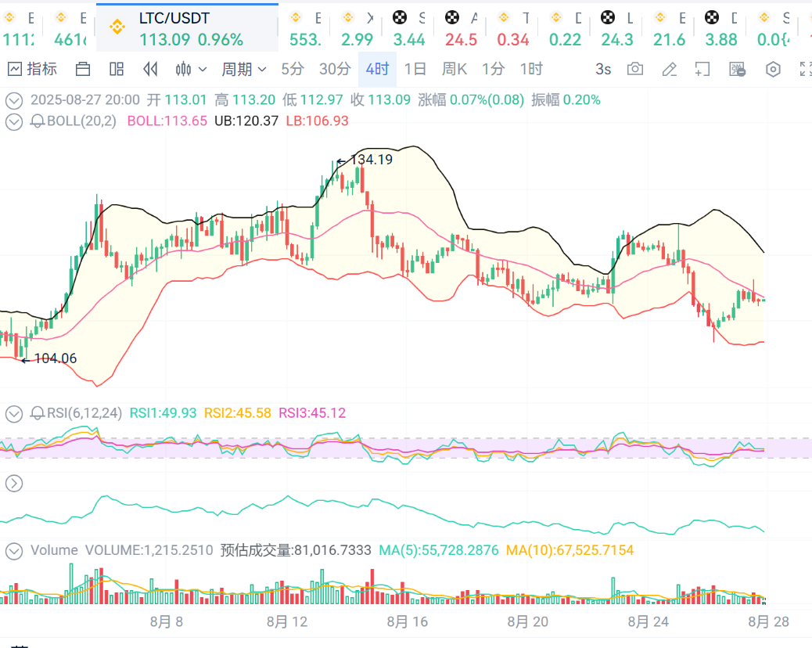Open the hexagon chart settings icon
Image resolution: width=812 pixels, height=648 pixels.
tap(773, 69)
